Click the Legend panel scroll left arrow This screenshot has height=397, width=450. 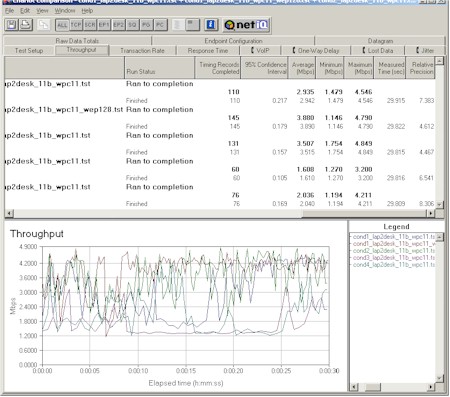(354, 387)
